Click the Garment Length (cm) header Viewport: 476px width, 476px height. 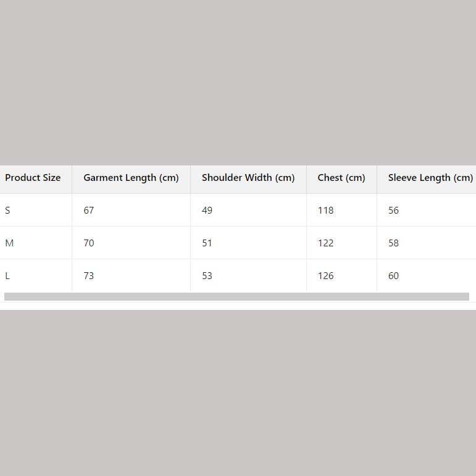pyautogui.click(x=131, y=178)
